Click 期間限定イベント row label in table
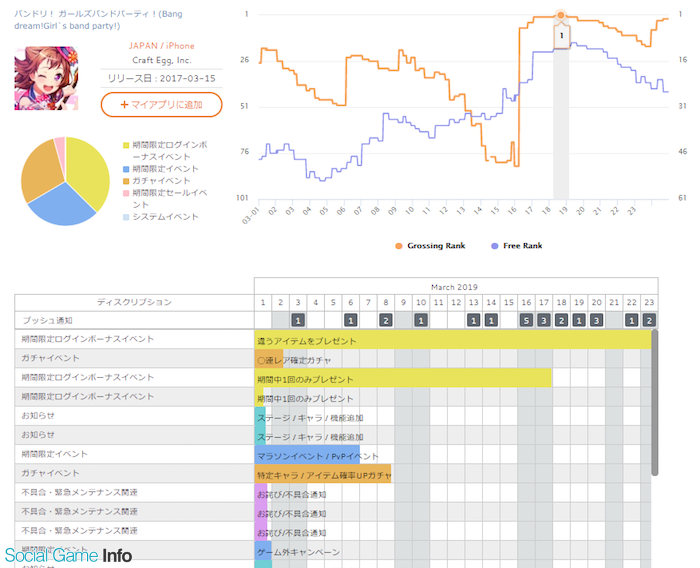The width and height of the screenshot is (700, 568). coord(54,454)
